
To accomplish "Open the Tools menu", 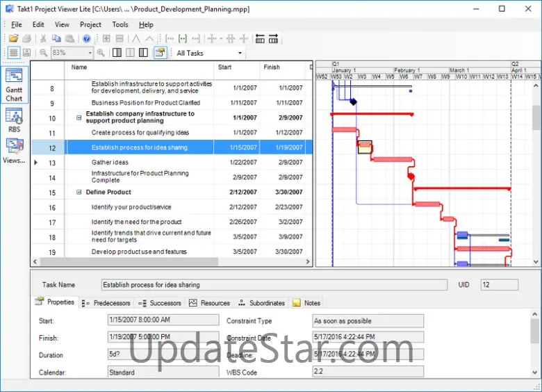I will point(120,24).
